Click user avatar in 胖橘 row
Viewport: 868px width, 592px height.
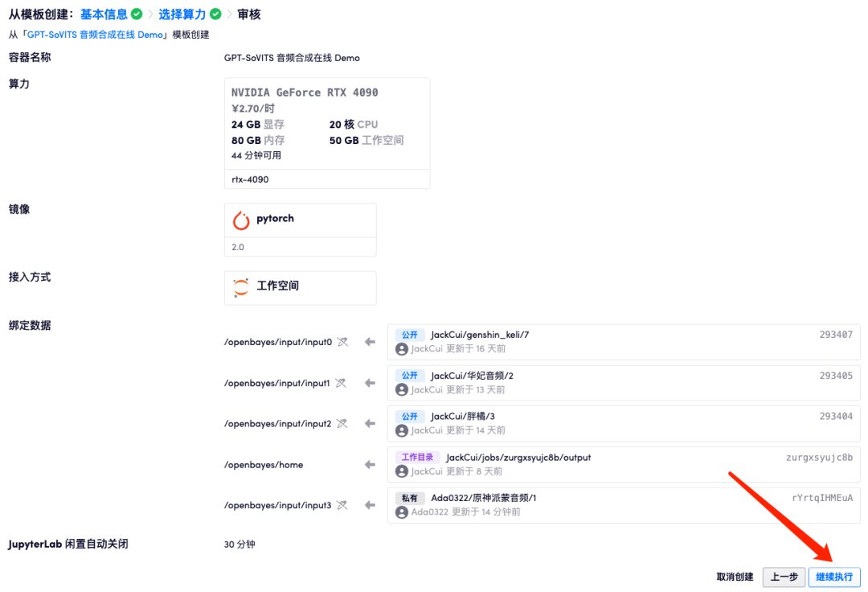tap(402, 430)
